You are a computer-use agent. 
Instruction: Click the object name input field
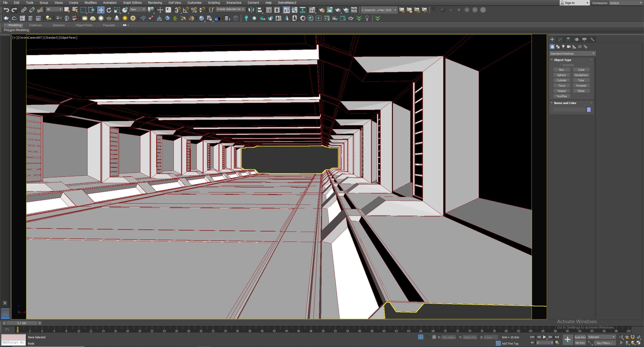point(569,110)
